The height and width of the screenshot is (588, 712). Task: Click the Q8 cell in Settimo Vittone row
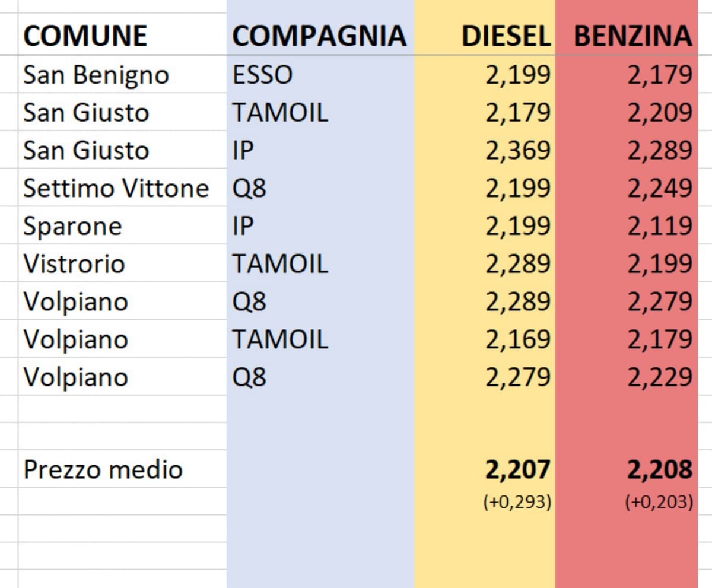click(x=249, y=189)
